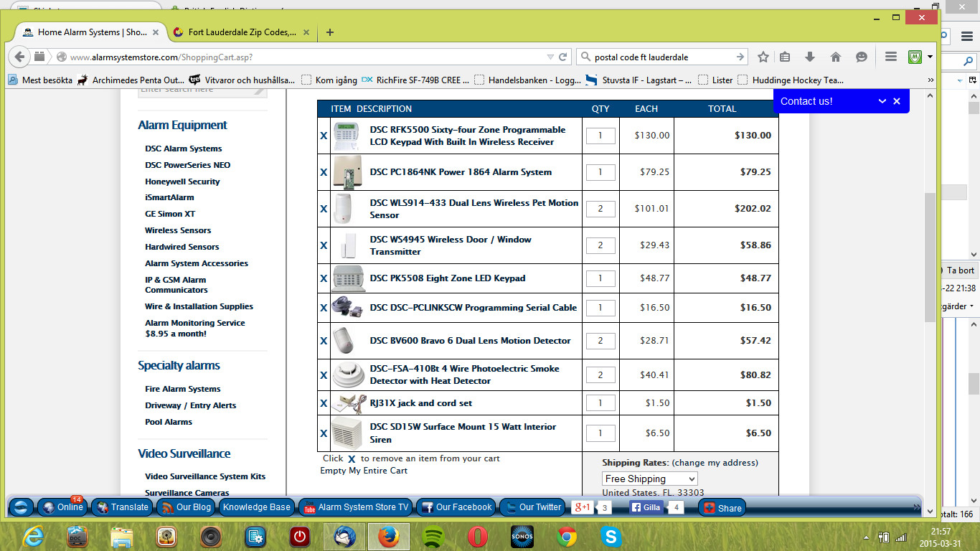Reload the page using refresh icon

tap(563, 57)
